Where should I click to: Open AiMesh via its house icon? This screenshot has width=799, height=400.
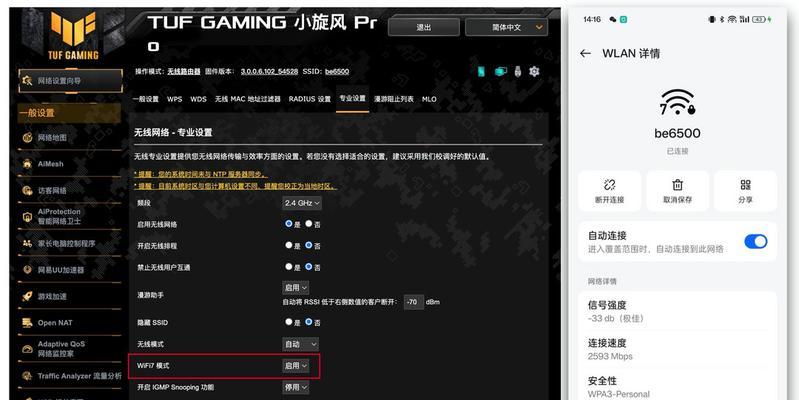pyautogui.click(x=28, y=164)
